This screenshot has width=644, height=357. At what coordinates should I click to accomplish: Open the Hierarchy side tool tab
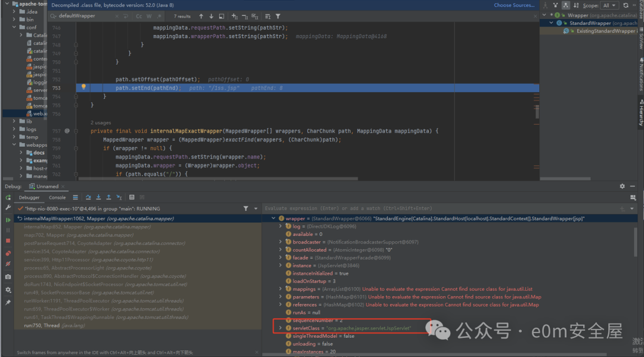(640, 112)
